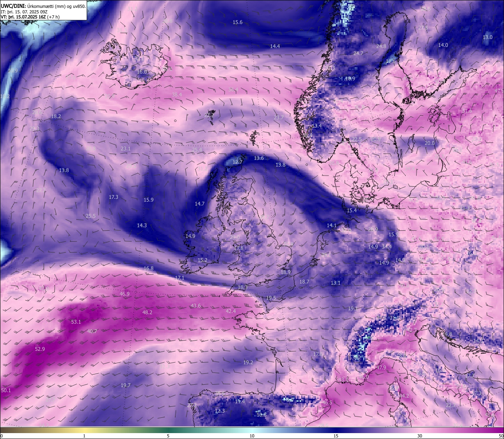Click the 43.6 value label

[x=196, y=306]
